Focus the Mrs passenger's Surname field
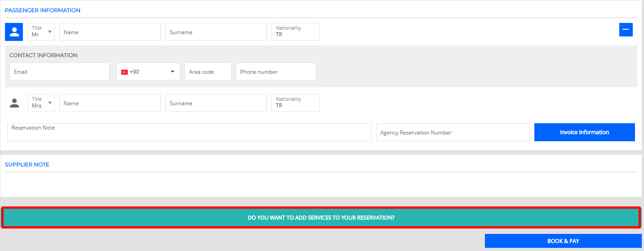The height and width of the screenshot is (251, 644). pyautogui.click(x=216, y=103)
